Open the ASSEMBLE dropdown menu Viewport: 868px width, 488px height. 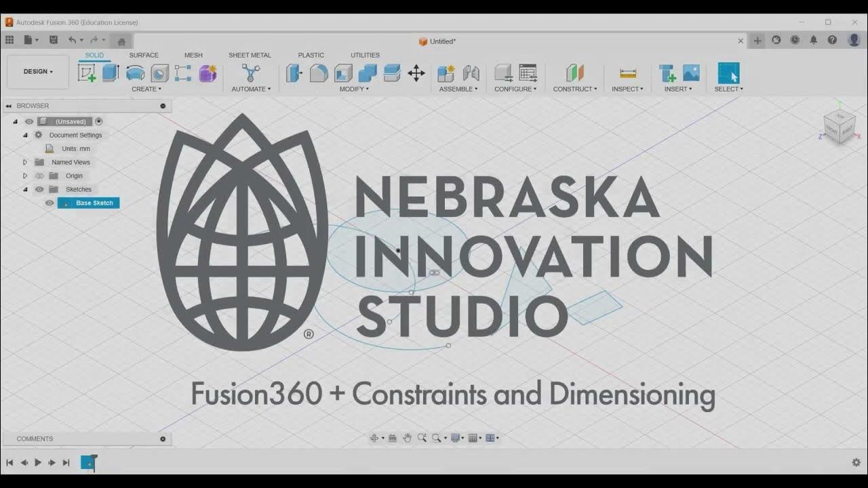pos(458,89)
